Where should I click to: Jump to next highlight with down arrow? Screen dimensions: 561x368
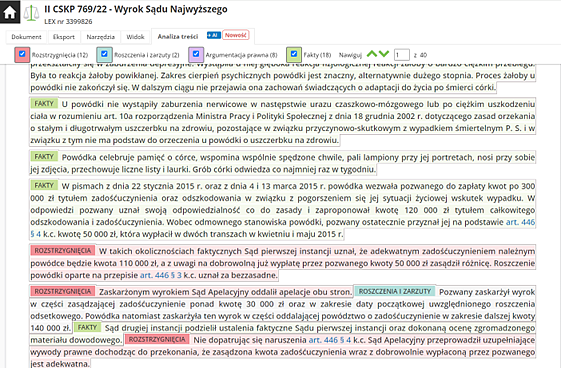click(384, 54)
